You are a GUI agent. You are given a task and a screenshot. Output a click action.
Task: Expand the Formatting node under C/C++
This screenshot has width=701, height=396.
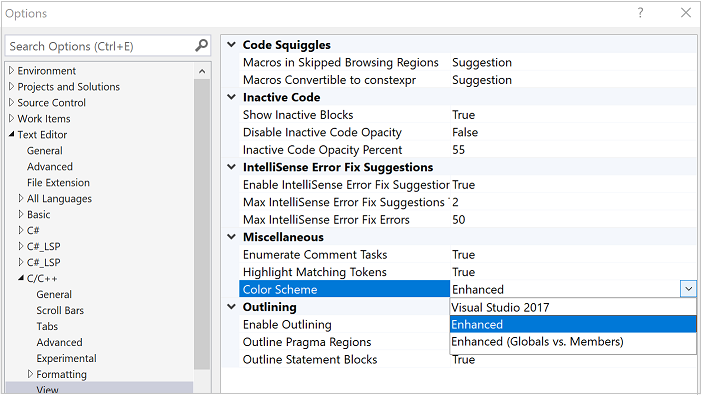click(30, 374)
